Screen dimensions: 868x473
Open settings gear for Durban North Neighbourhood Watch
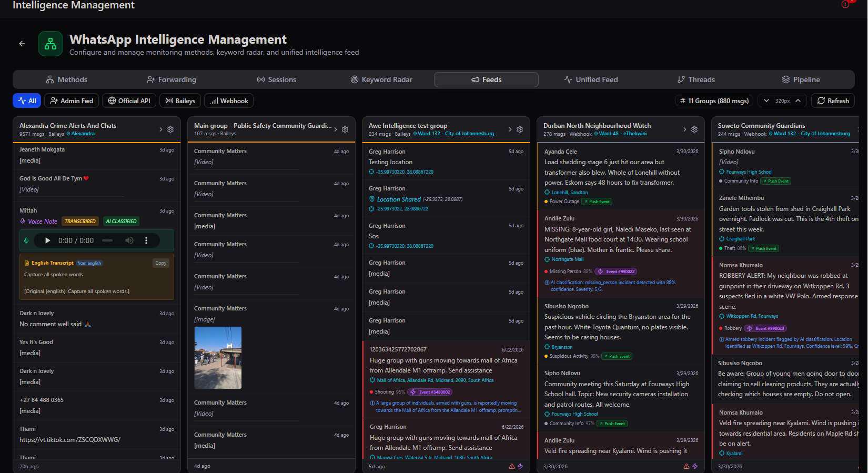pos(694,129)
